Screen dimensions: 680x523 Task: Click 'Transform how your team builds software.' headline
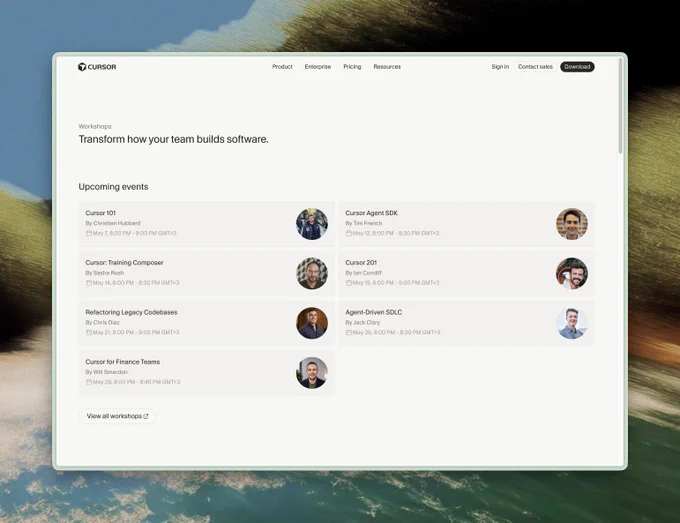click(x=173, y=139)
